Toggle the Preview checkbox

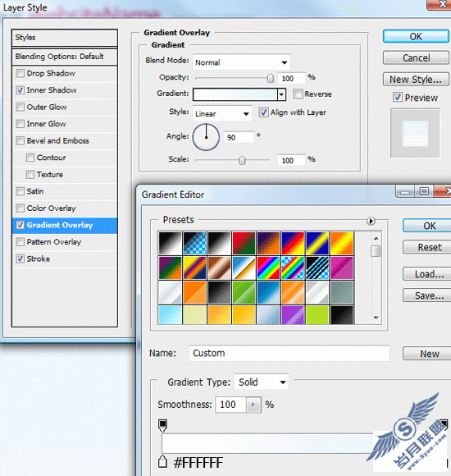coord(398,97)
